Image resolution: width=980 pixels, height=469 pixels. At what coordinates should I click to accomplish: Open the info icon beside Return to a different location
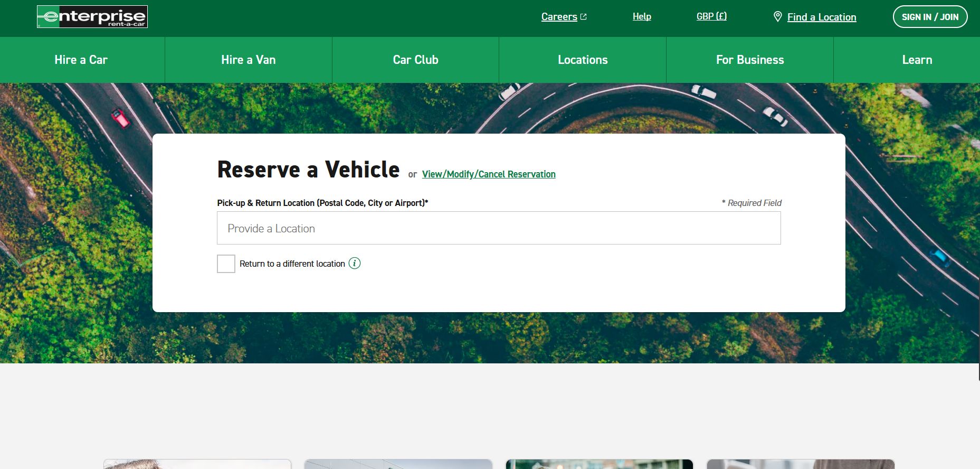(x=355, y=263)
